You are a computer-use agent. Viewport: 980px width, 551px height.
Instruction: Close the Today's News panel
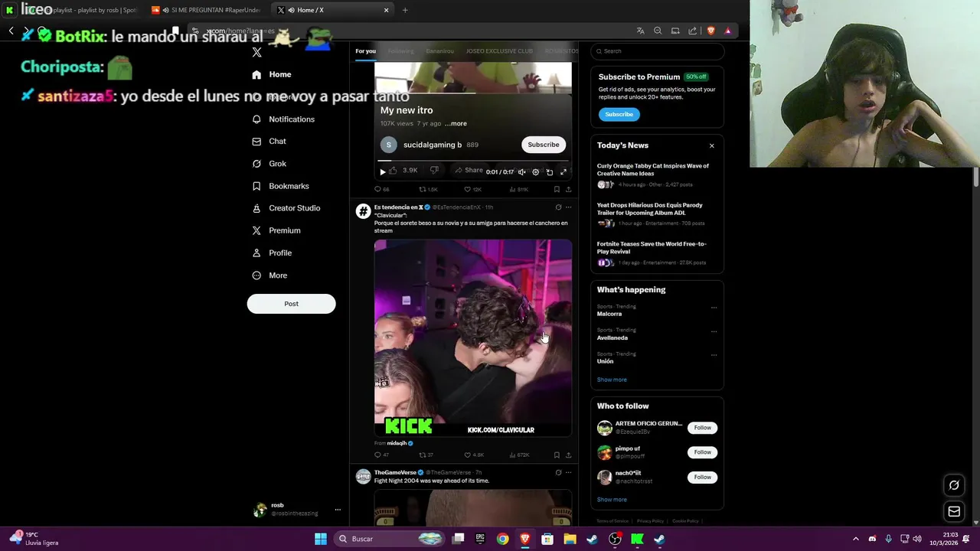coord(711,145)
